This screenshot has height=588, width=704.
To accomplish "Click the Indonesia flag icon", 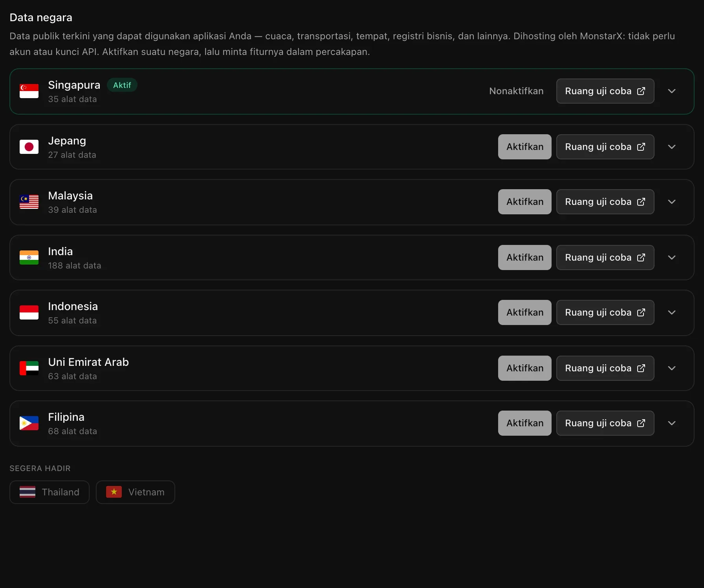I will 29,312.
